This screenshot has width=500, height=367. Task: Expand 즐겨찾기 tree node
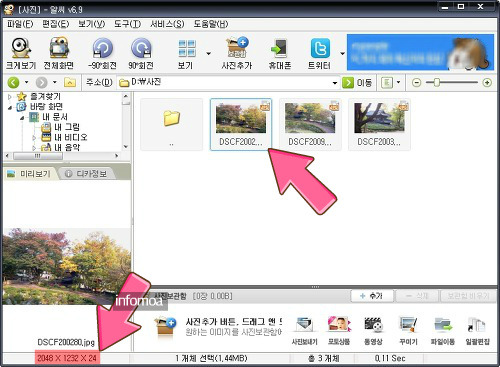point(9,97)
